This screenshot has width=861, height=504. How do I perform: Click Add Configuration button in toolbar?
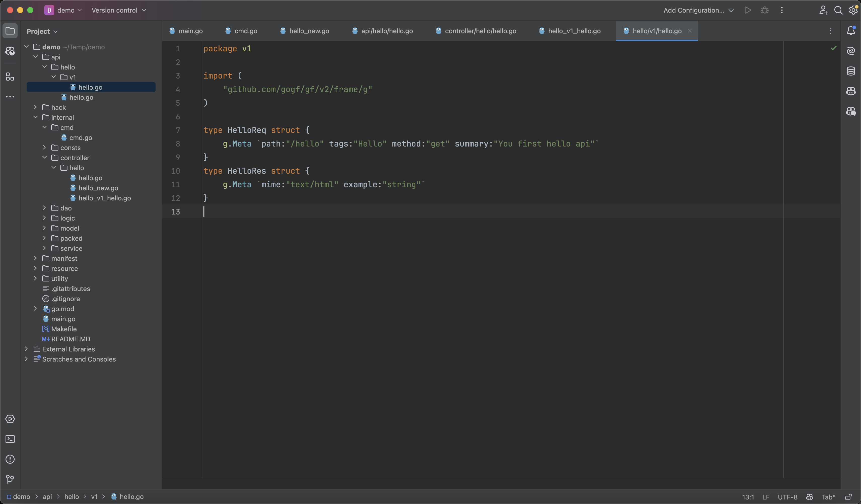coord(694,10)
